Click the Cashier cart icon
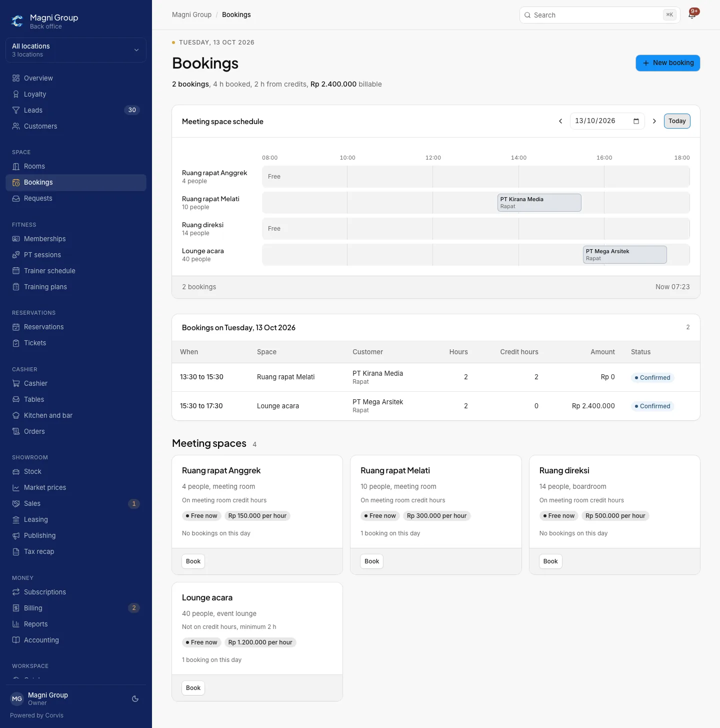720x728 pixels. [x=16, y=383]
